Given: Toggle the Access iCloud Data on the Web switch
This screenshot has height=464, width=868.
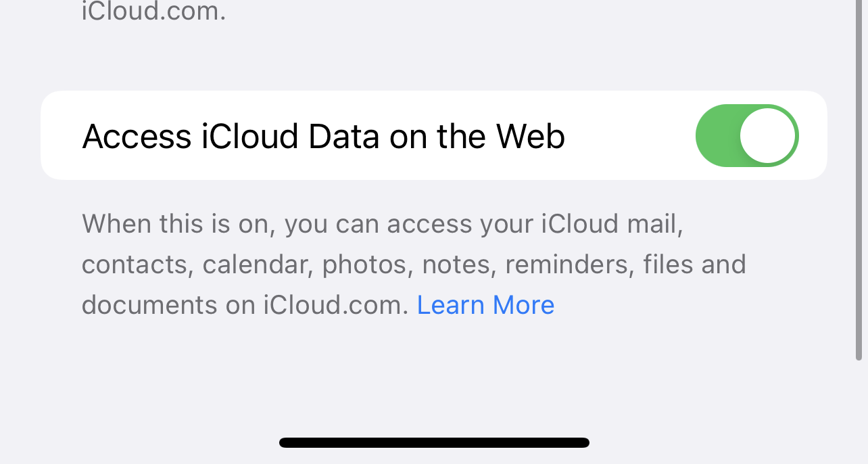Looking at the screenshot, I should tap(747, 135).
